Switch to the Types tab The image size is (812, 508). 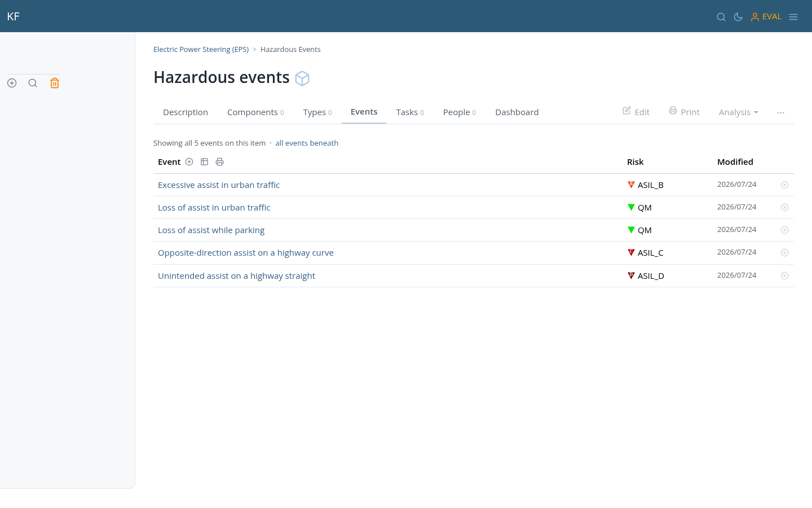pos(317,112)
